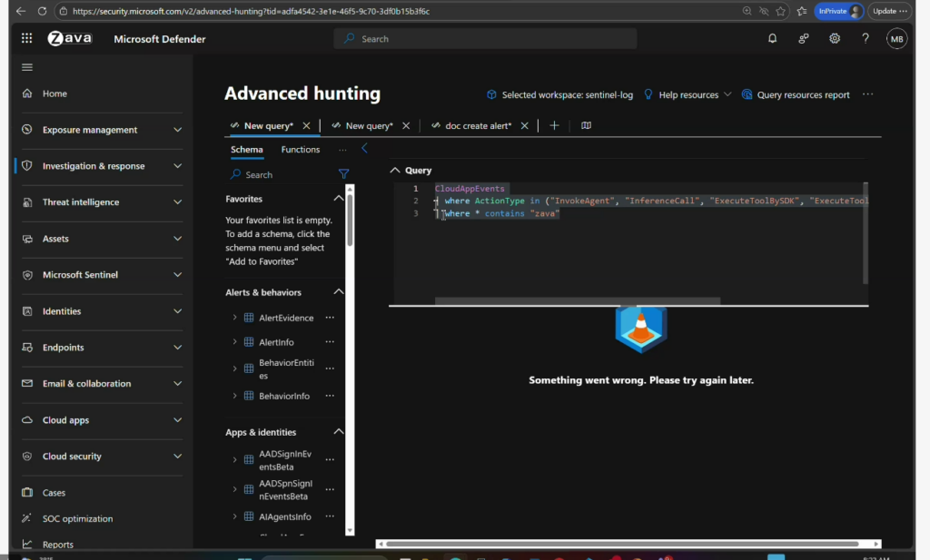The width and height of the screenshot is (930, 560).
Task: Collapse the schema pane with left chevron
Action: [x=365, y=149]
